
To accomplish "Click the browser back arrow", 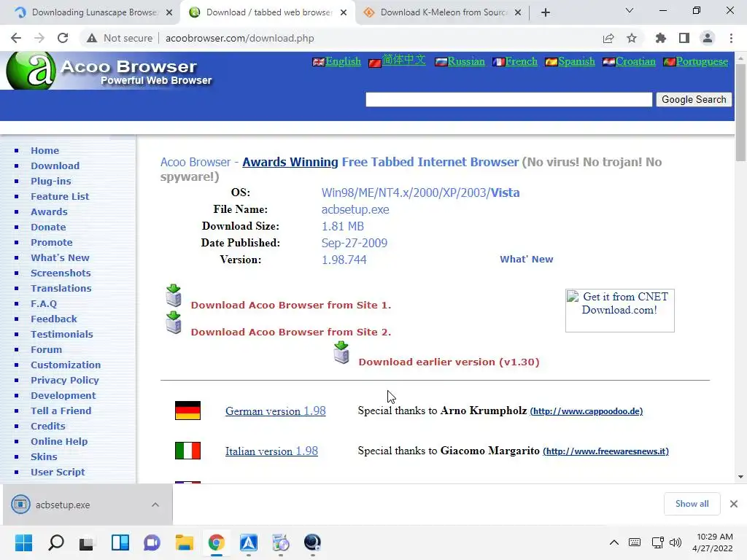I will click(x=16, y=38).
